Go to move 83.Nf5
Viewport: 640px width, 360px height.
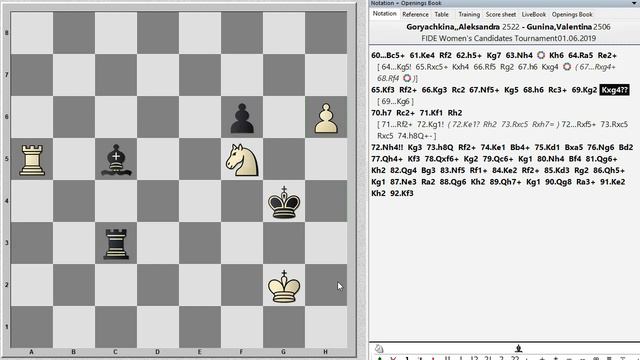coord(453,170)
